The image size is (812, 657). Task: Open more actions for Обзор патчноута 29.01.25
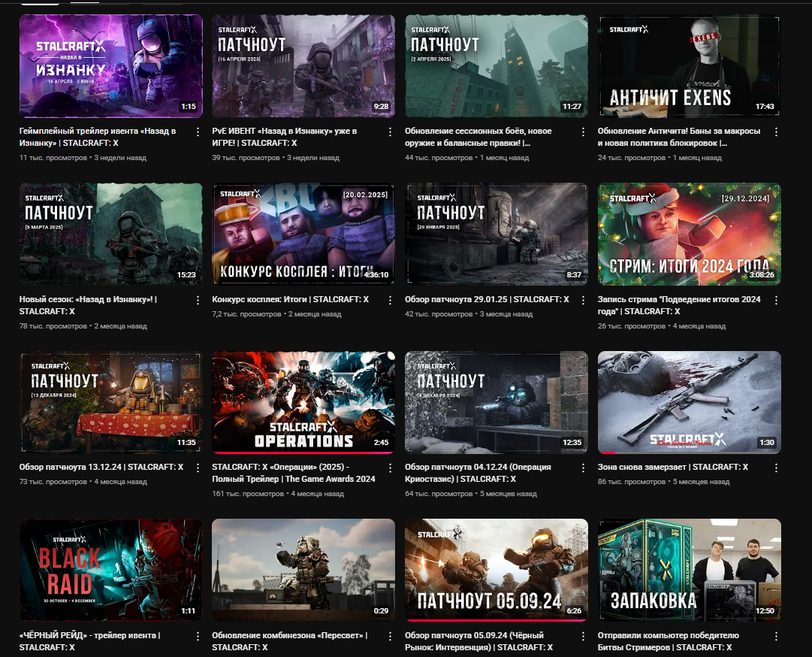coord(583,300)
